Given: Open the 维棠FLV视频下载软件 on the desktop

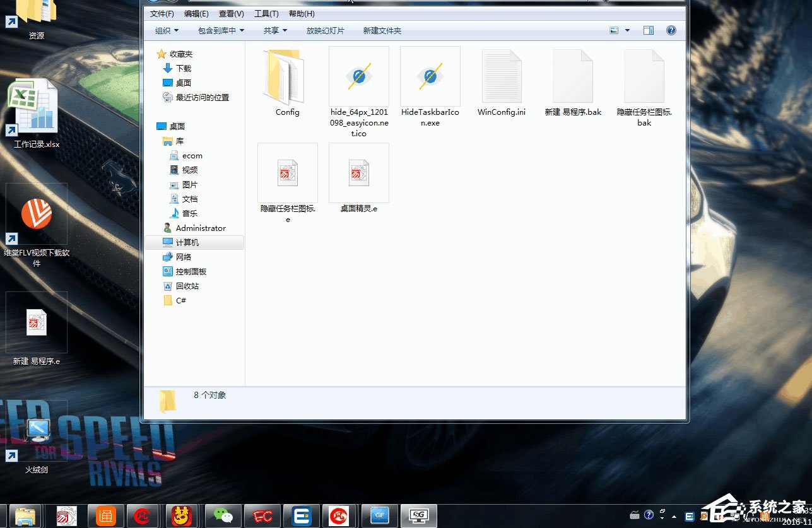Looking at the screenshot, I should tap(36, 214).
